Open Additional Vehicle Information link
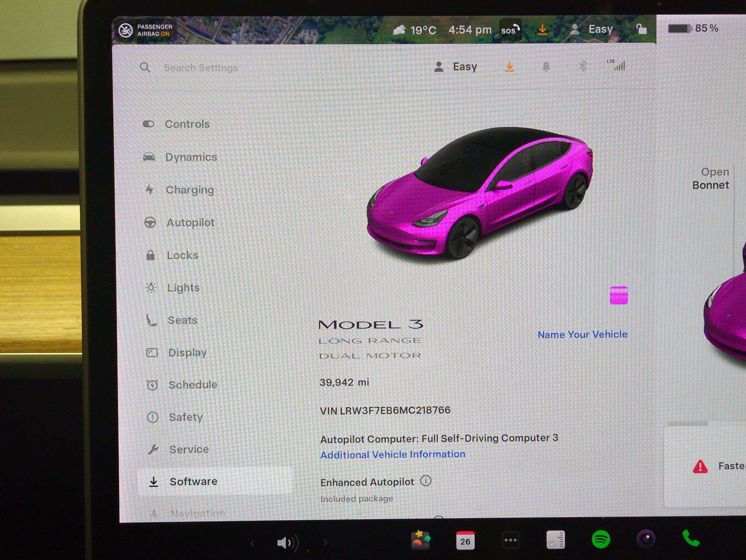Screen dimensions: 746x560 [x=393, y=454]
